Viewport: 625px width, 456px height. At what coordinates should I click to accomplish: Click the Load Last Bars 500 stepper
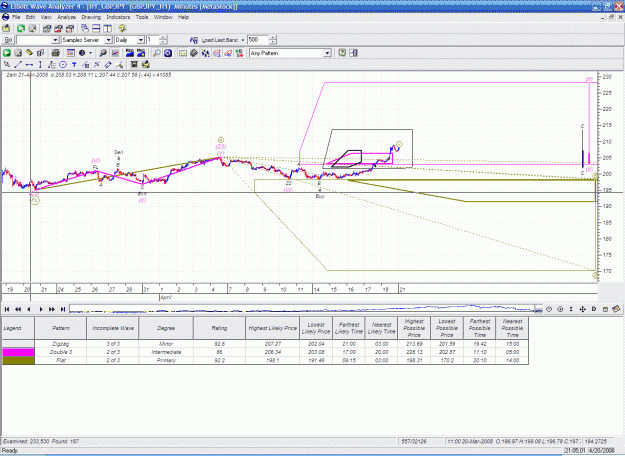coord(273,40)
